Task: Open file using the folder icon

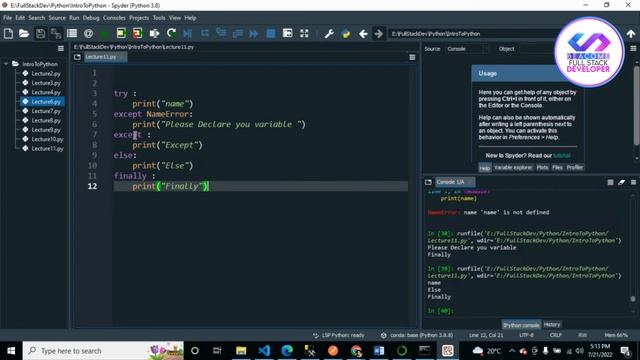Action: (24, 33)
